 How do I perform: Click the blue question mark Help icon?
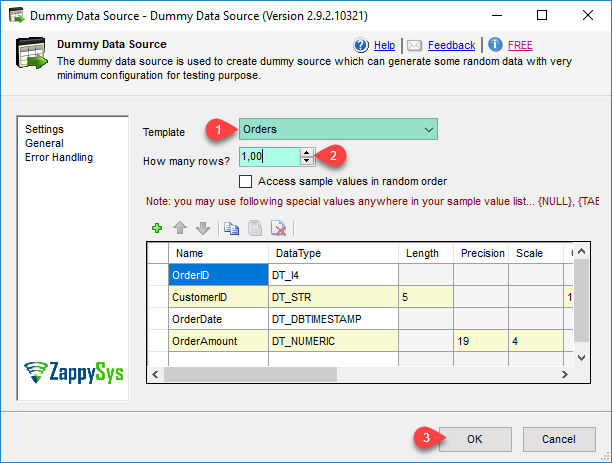pos(361,45)
